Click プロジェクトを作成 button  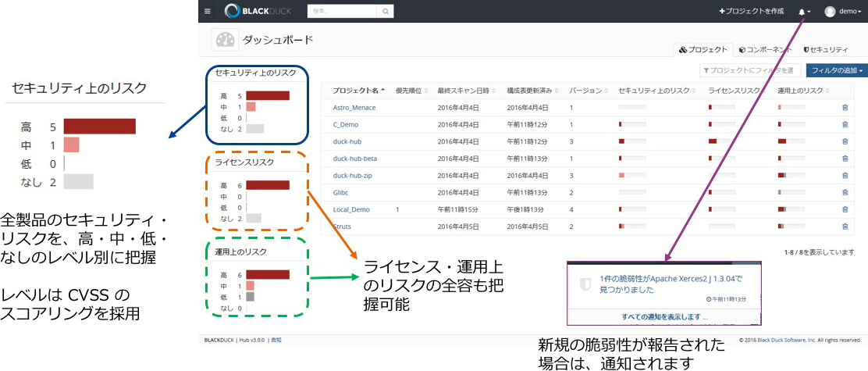[x=751, y=11]
